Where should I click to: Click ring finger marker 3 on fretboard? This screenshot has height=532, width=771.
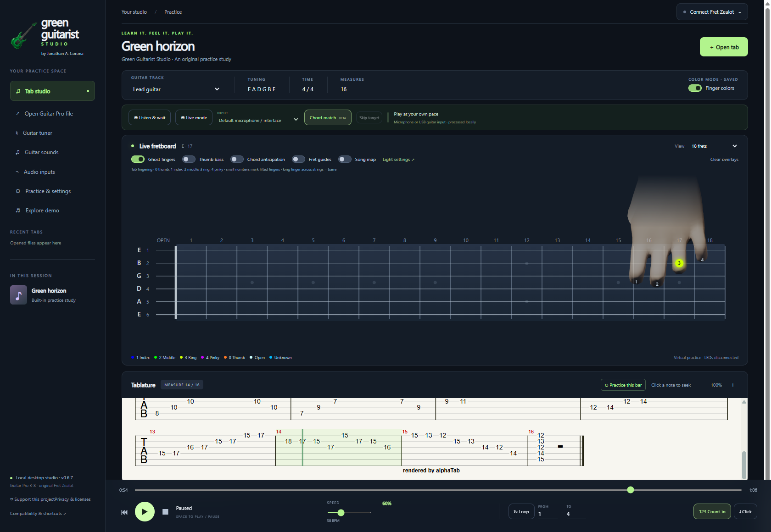(x=679, y=263)
